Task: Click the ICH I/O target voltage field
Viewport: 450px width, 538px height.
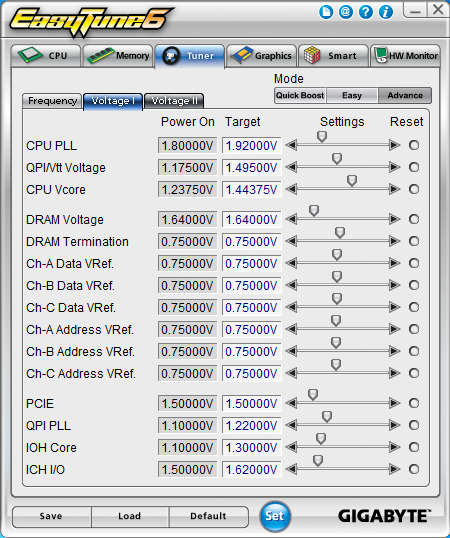Action: click(251, 469)
